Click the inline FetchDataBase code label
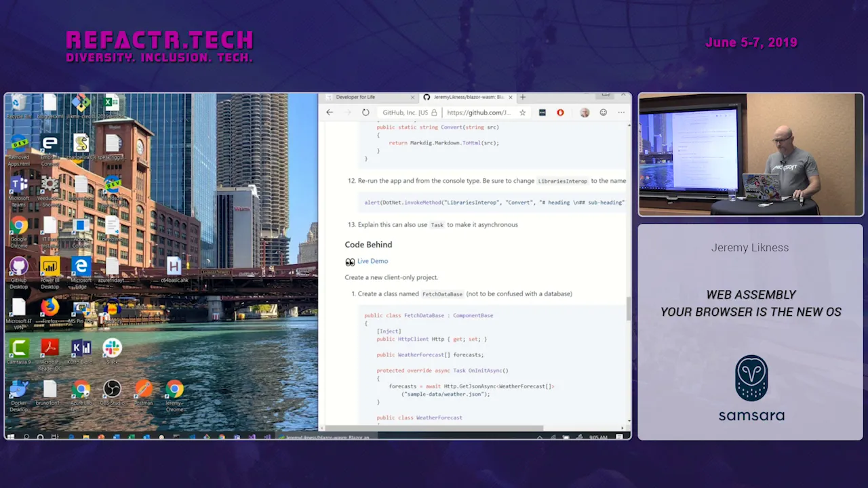Screen dimensions: 868x488 (442, 294)
